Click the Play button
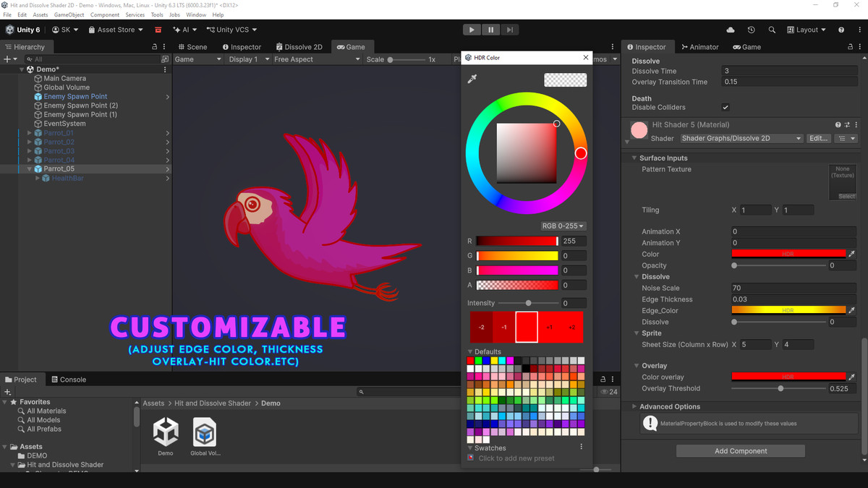868x488 pixels. point(472,30)
